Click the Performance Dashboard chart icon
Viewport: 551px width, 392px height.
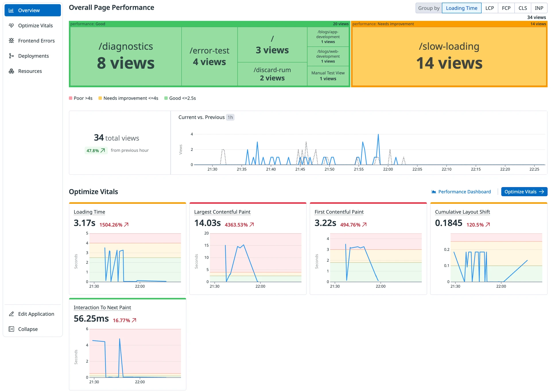[434, 192]
